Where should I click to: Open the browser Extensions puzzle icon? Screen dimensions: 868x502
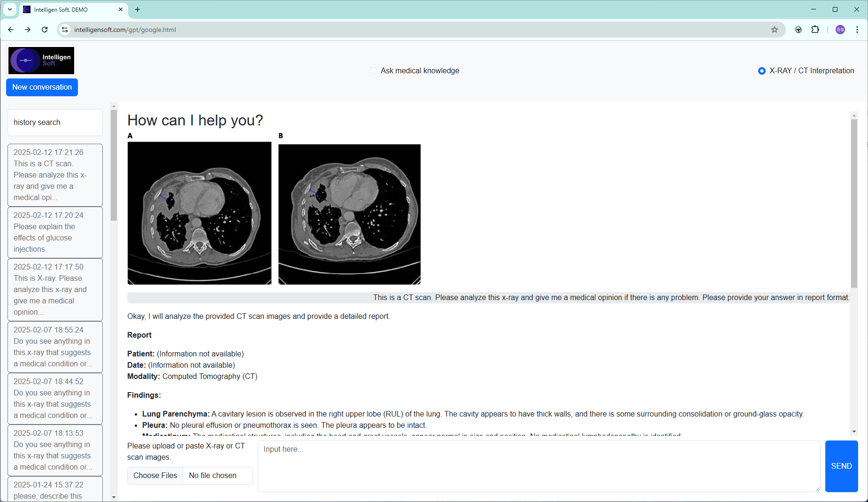[x=815, y=30]
